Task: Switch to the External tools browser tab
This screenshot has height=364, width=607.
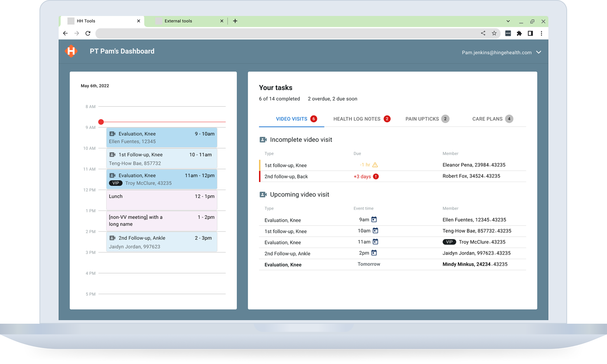Action: [x=187, y=21]
